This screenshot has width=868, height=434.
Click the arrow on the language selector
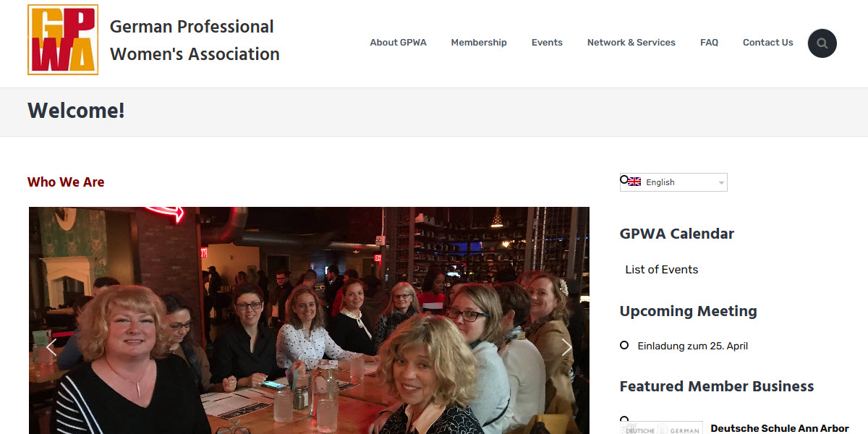click(x=721, y=182)
